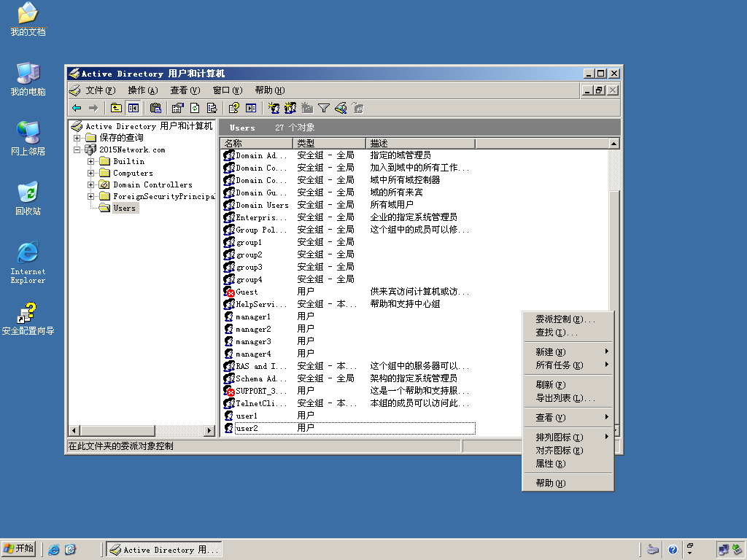Open the 窗口 menu
The height and width of the screenshot is (560, 747).
click(x=228, y=90)
